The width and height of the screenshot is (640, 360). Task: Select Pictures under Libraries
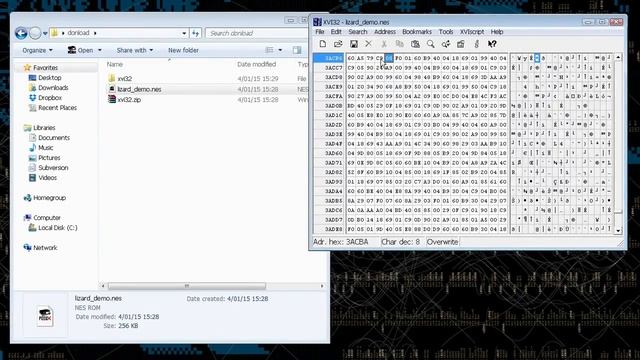pyautogui.click(x=49, y=158)
